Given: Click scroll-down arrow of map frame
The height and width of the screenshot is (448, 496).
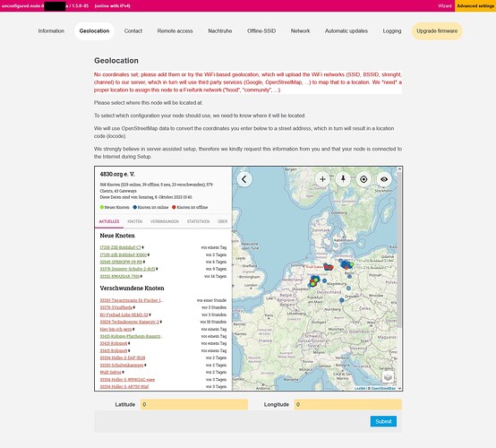Looking at the screenshot, I should [399, 388].
